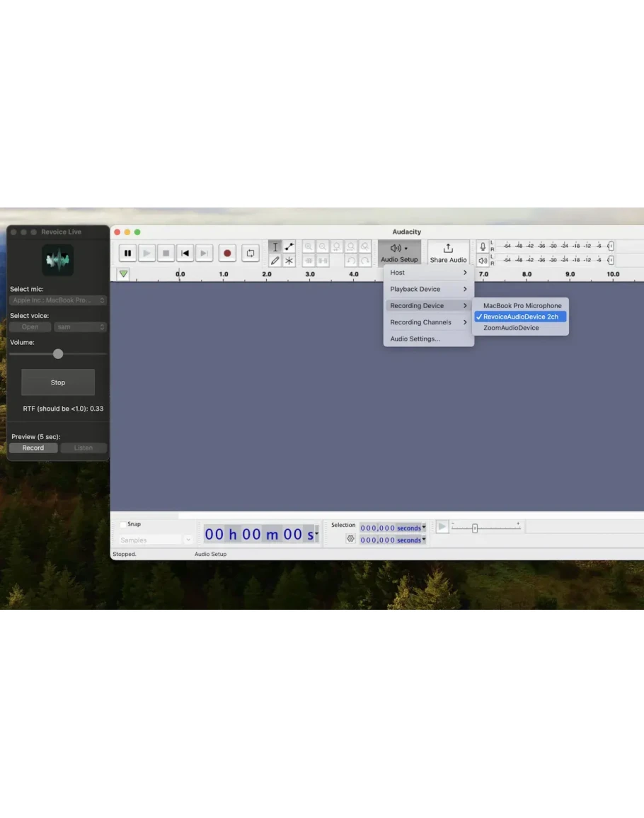Click the Listen button in Revoice Live
The width and height of the screenshot is (644, 818).
click(84, 448)
